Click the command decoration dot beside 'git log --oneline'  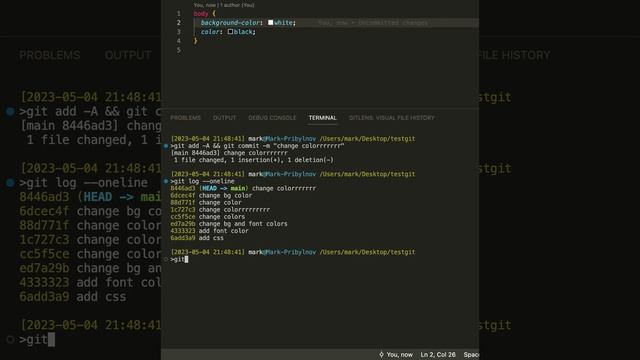pos(166,181)
